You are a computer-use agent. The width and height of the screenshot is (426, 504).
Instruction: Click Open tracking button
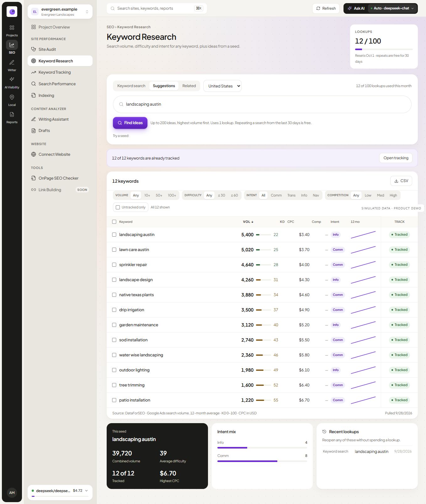(x=396, y=158)
